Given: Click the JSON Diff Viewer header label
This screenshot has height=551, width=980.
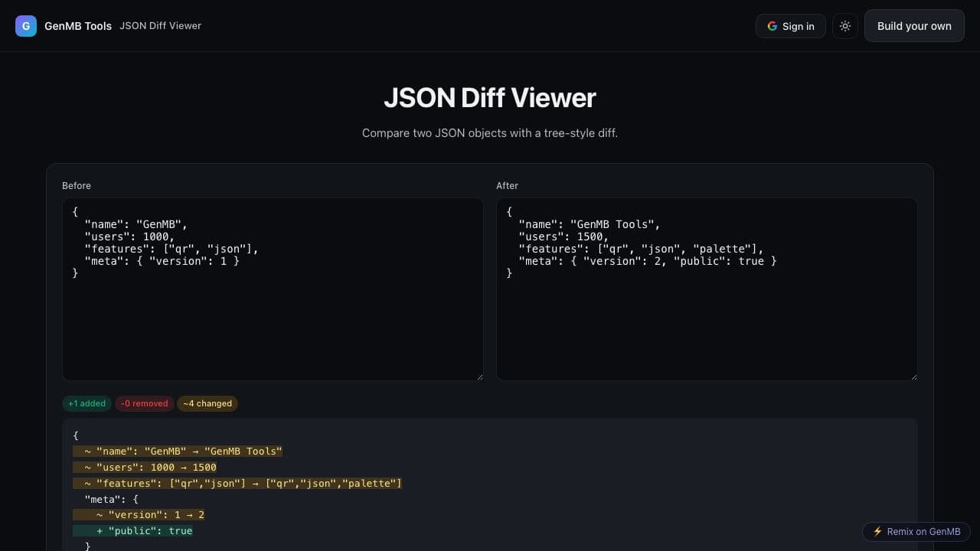Looking at the screenshot, I should [x=161, y=26].
